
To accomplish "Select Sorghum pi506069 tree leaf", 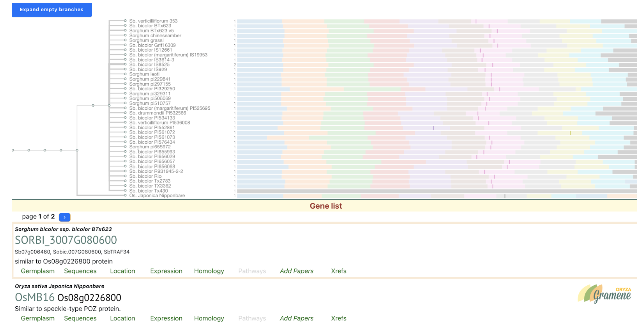I will pyautogui.click(x=150, y=98).
